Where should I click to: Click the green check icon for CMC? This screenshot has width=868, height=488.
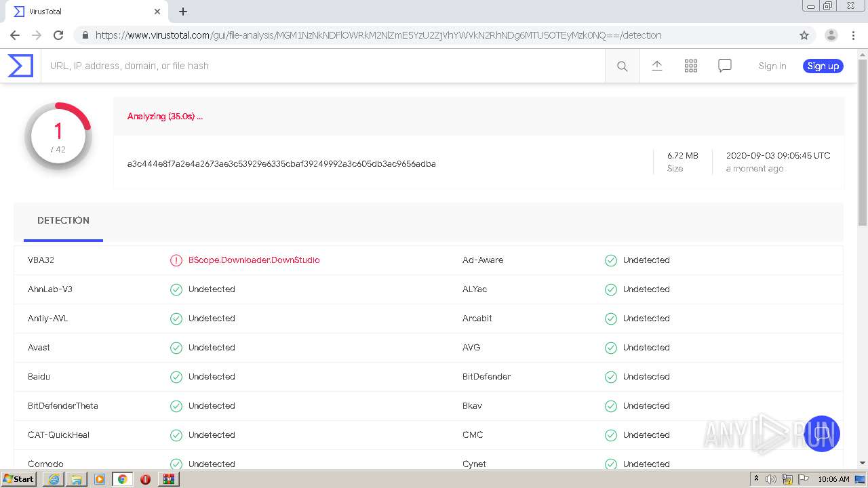[611, 435]
